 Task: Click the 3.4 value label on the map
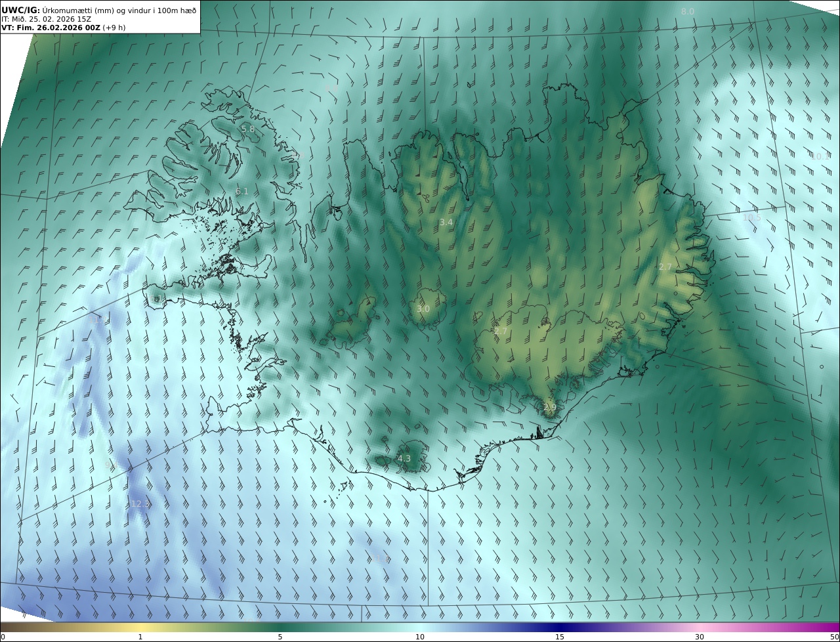[x=446, y=223]
